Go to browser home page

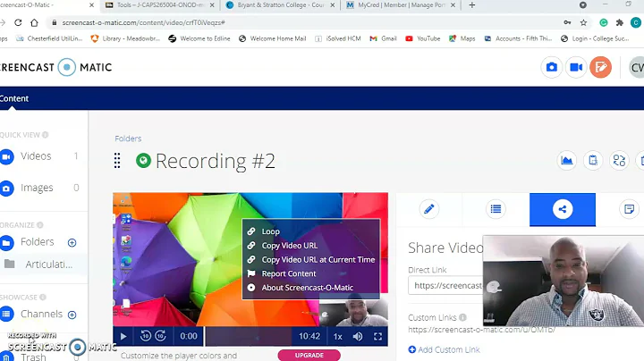34,22
